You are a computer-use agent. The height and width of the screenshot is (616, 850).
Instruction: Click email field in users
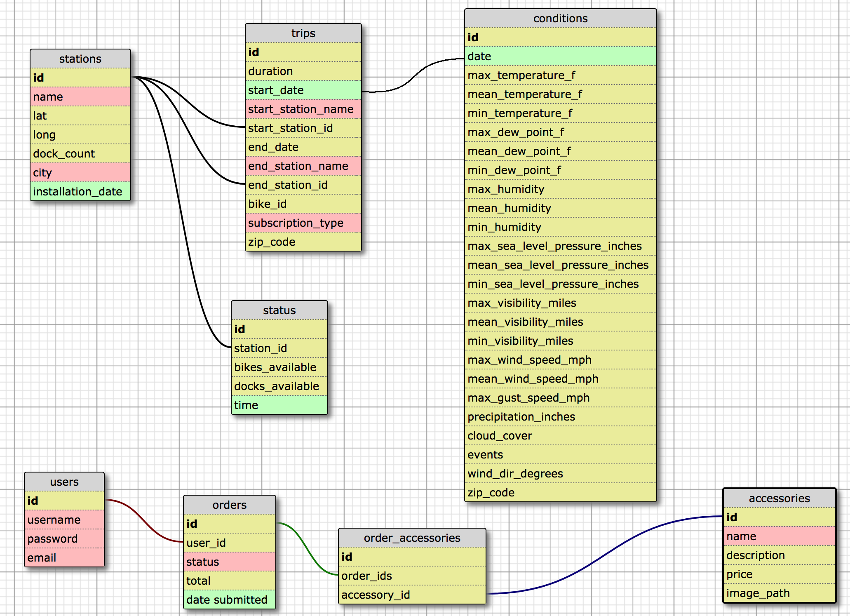[x=64, y=557]
